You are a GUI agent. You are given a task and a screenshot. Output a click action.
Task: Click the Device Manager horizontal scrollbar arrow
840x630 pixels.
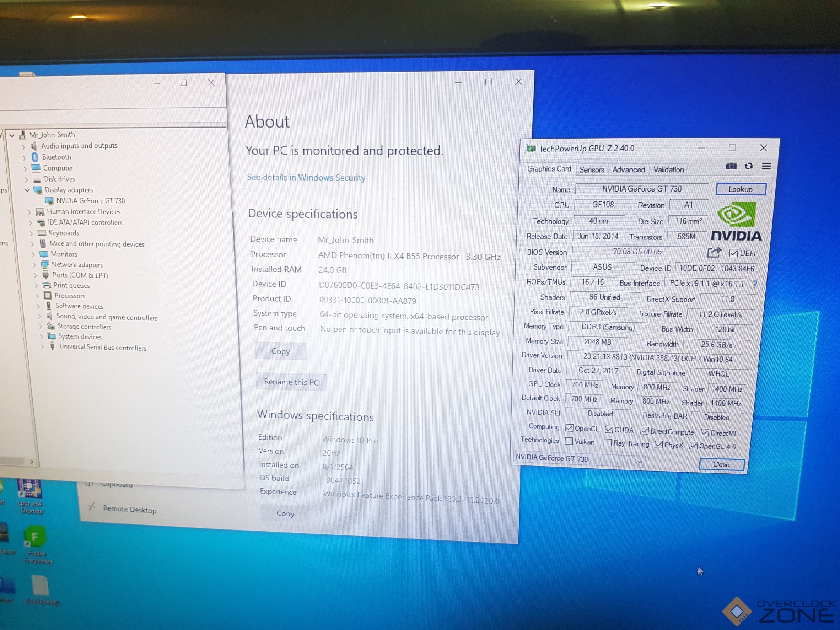[32, 462]
